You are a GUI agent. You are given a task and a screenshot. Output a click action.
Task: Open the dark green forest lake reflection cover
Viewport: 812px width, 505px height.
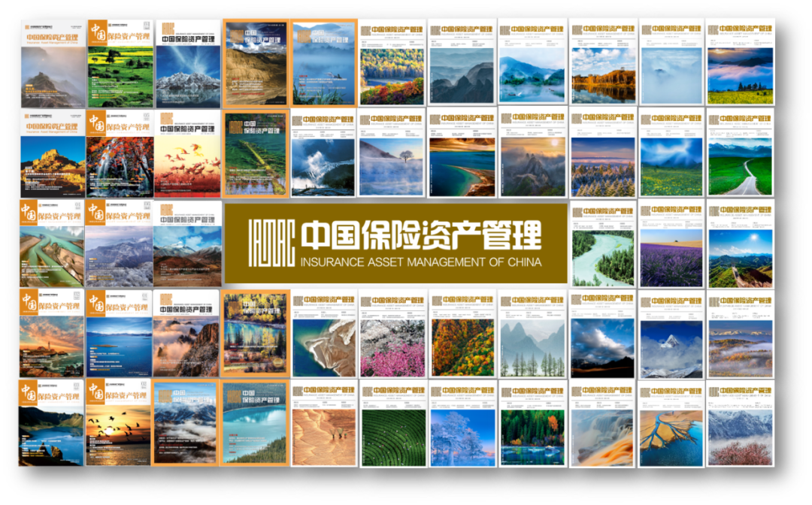coord(533,425)
